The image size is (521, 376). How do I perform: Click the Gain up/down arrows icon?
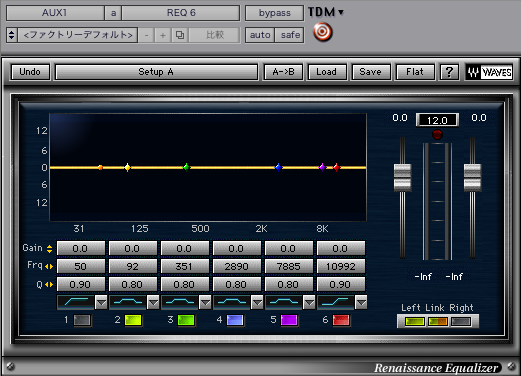click(49, 249)
